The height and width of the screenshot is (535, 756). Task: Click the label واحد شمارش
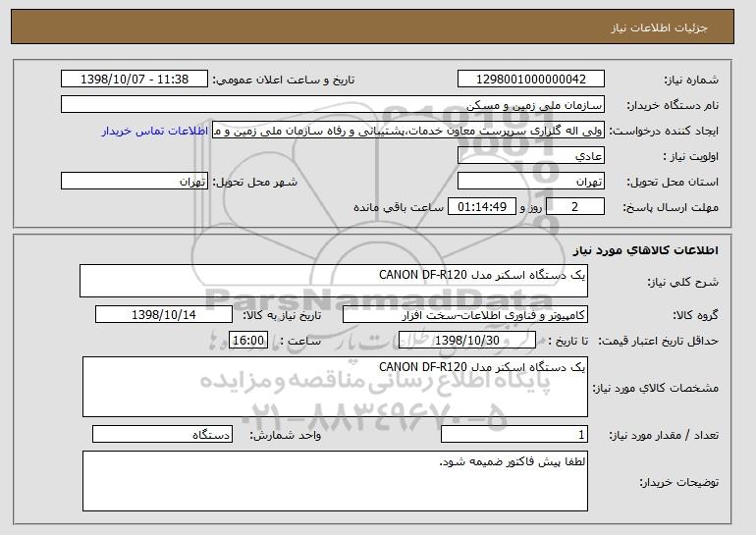[286, 435]
